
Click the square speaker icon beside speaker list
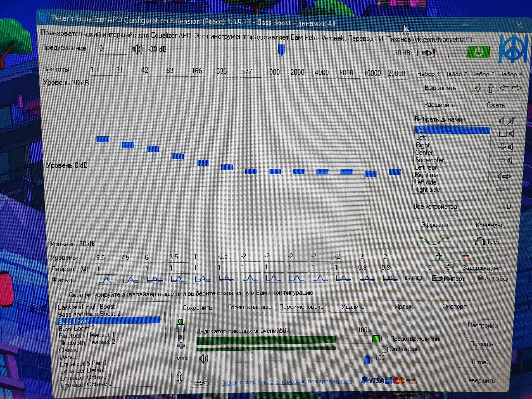coord(506,134)
